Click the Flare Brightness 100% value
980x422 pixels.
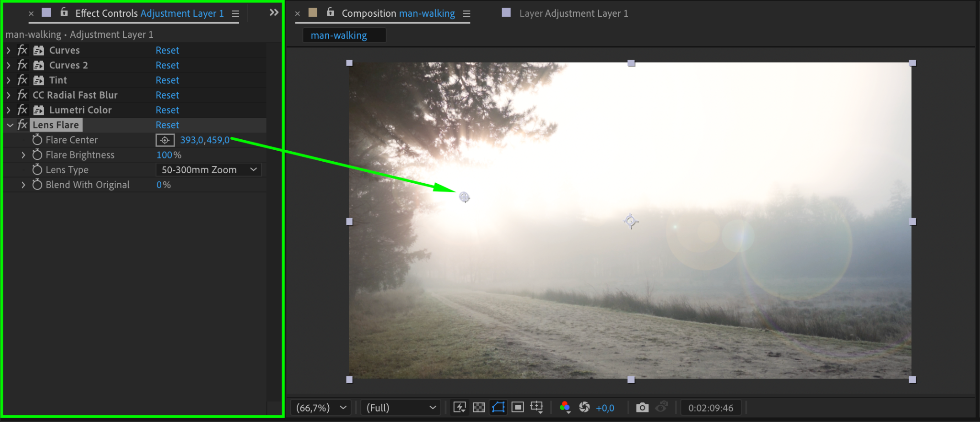(x=169, y=155)
